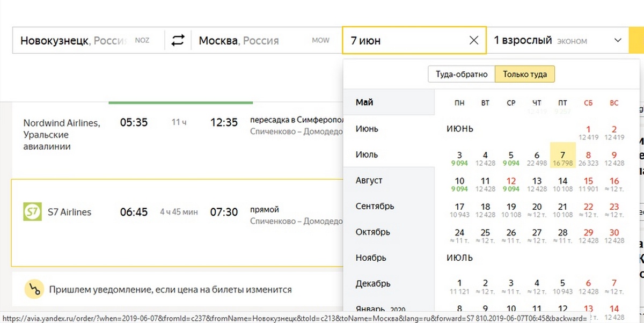Choose Декабрь from the month list
Viewport: 644px width, 323px height.
tap(372, 283)
